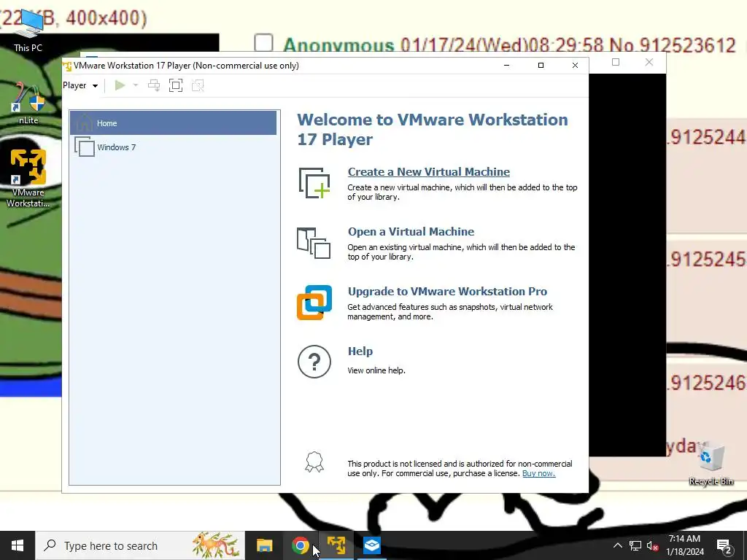Open File Explorer from the taskbar
747x560 pixels.
point(264,545)
